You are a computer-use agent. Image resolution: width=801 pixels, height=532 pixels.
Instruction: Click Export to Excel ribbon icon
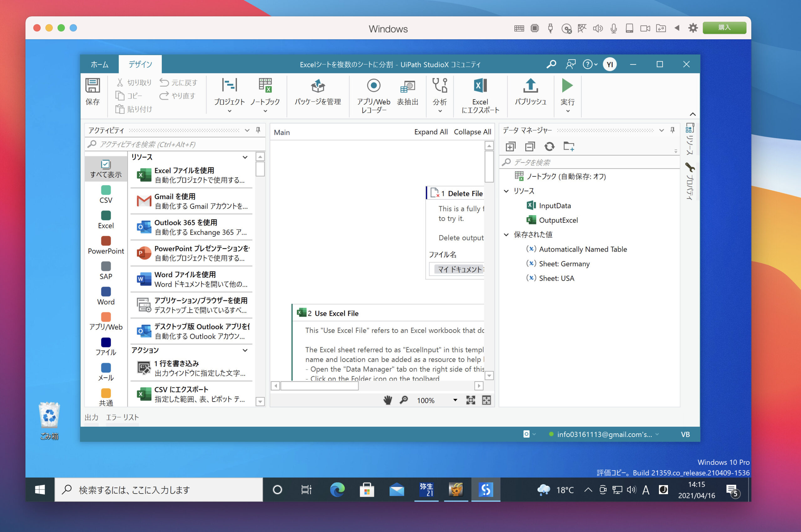(x=480, y=86)
